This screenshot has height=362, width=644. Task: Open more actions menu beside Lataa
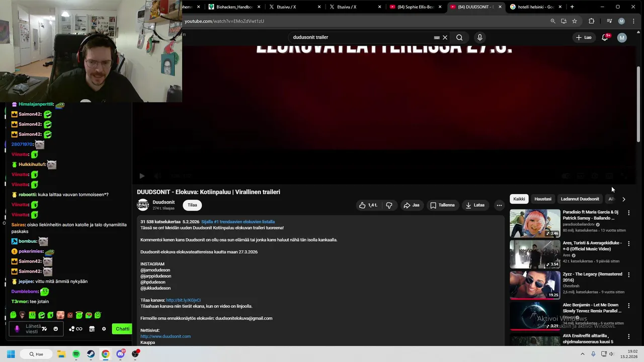tap(499, 205)
